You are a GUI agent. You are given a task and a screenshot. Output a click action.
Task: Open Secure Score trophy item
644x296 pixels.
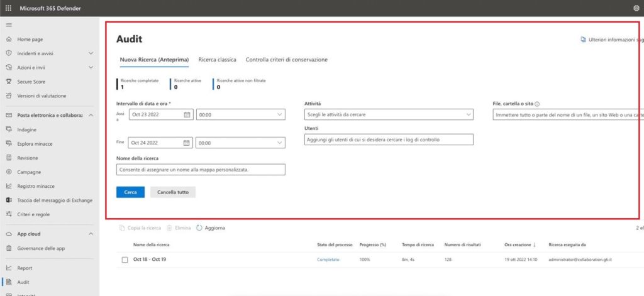[x=31, y=82]
